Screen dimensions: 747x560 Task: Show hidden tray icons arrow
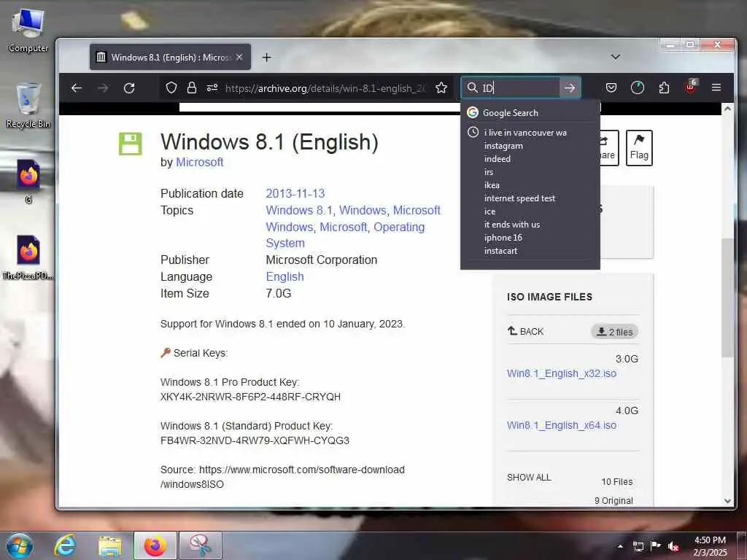[x=620, y=546]
